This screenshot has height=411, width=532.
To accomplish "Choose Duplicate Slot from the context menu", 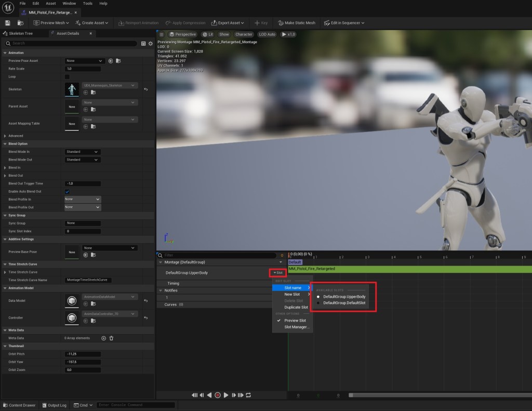I will click(x=296, y=307).
